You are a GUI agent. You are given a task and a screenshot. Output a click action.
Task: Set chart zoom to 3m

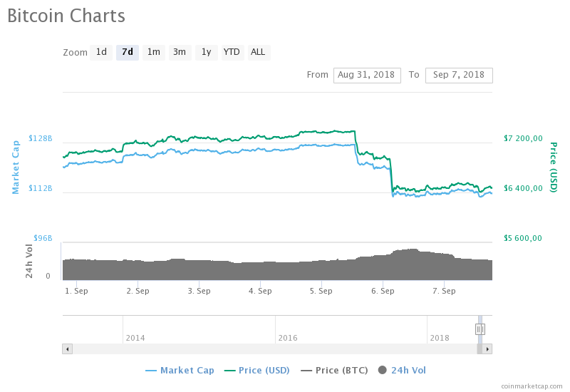pos(180,52)
